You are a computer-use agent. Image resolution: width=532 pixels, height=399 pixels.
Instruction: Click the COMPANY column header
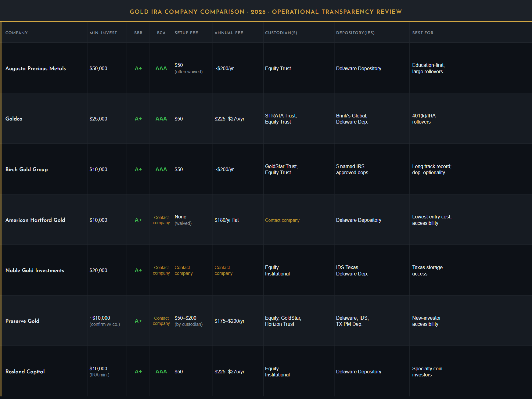(16, 33)
